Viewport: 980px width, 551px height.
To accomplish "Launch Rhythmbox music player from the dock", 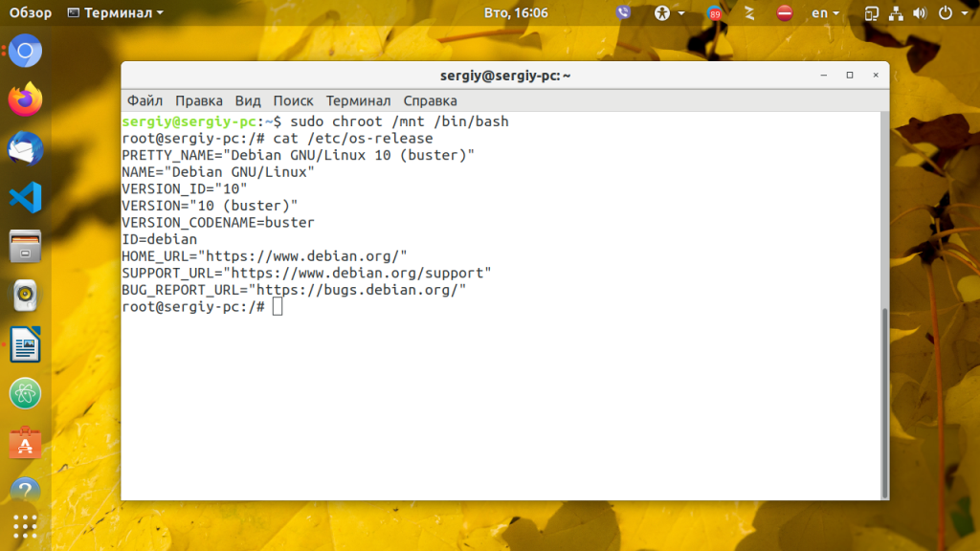I will [26, 296].
